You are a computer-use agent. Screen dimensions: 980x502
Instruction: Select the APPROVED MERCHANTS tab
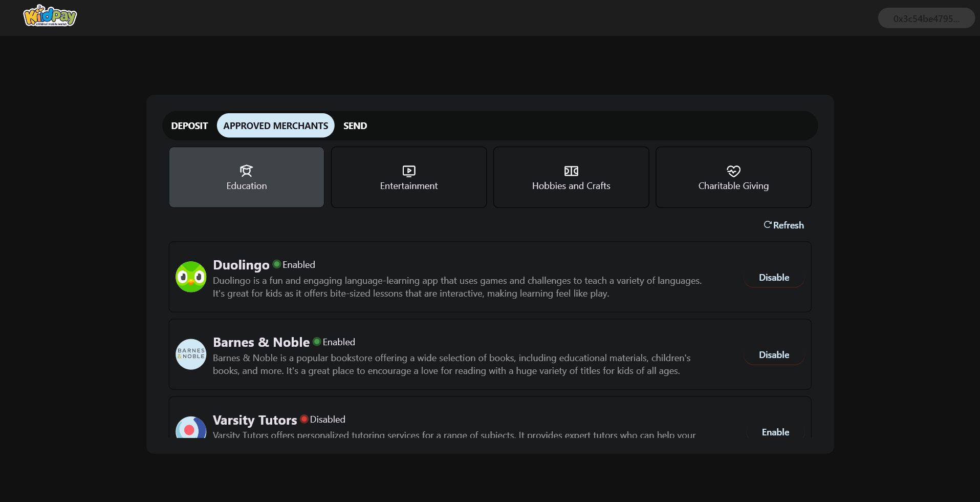(276, 126)
